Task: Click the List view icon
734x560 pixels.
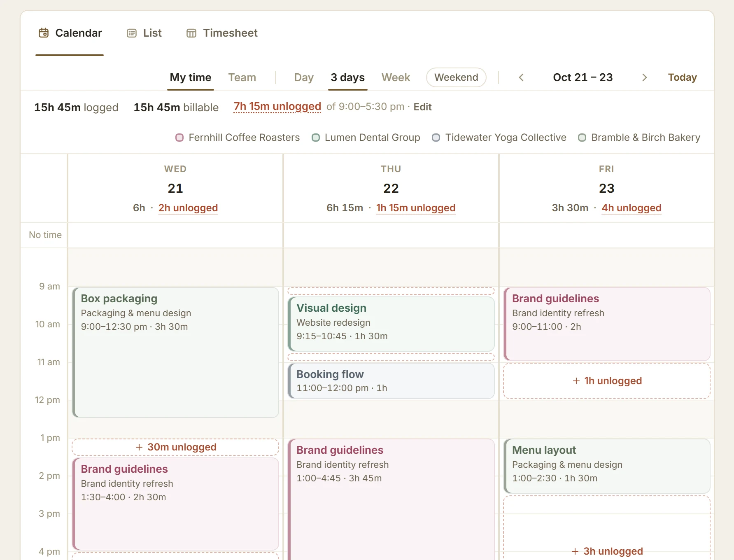Action: coord(132,33)
